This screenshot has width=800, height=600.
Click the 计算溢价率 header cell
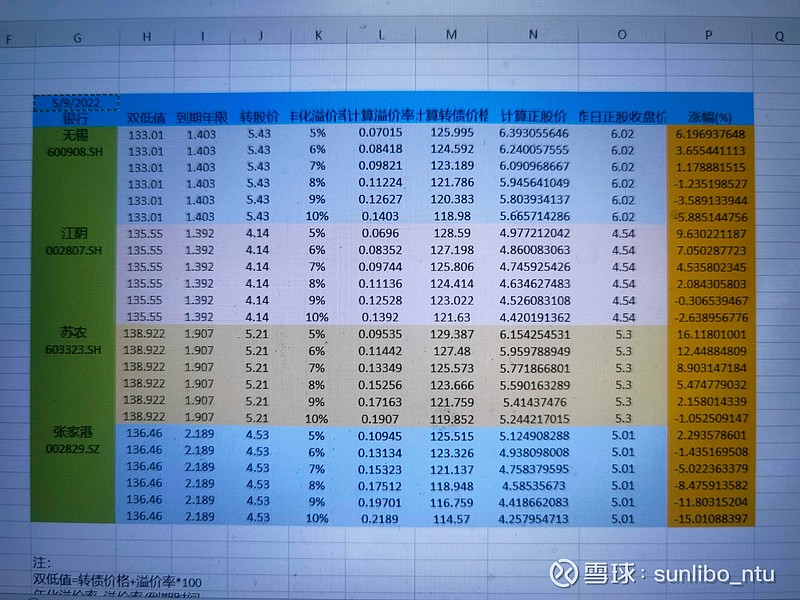click(381, 116)
